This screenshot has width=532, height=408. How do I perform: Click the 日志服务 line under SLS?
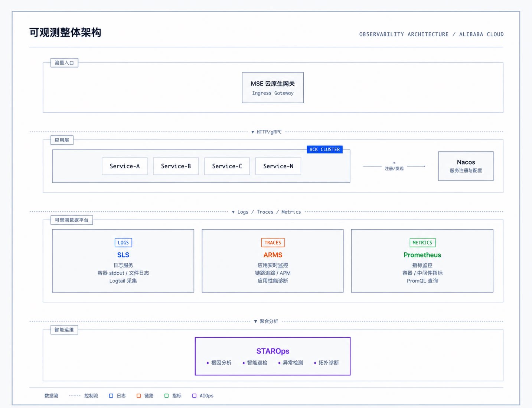coord(123,265)
